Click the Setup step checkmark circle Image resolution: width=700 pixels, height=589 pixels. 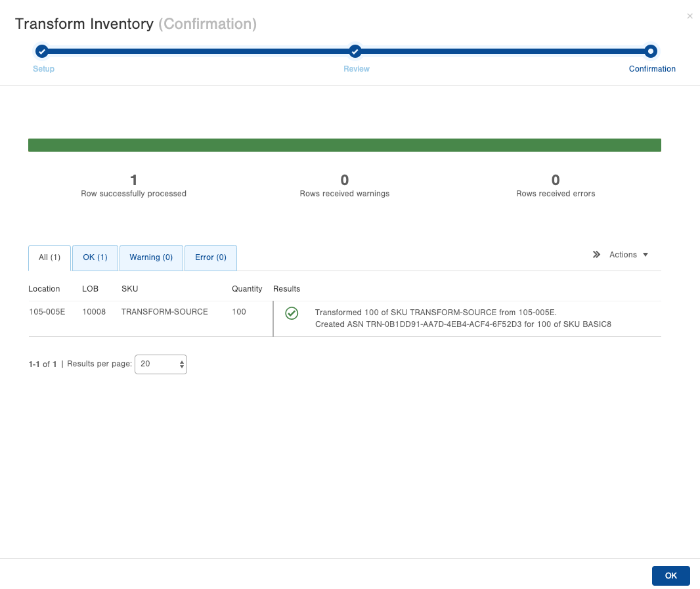[x=42, y=51]
